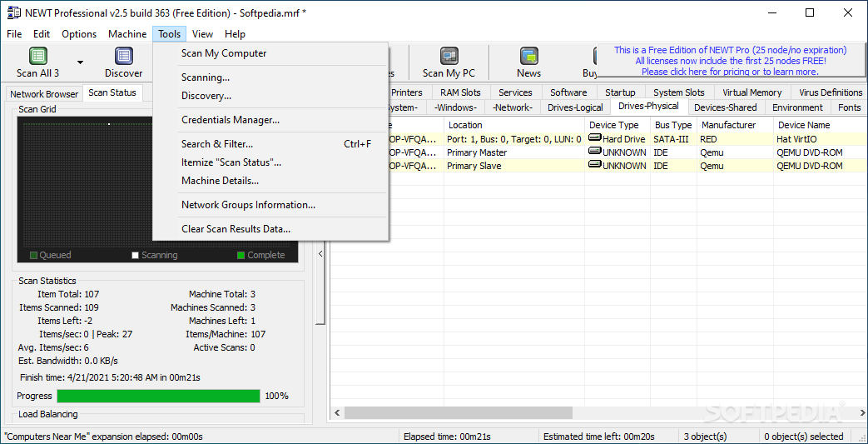Choose Search & Filter... menu entry
Image resolution: width=868 pixels, height=444 pixels.
point(270,144)
